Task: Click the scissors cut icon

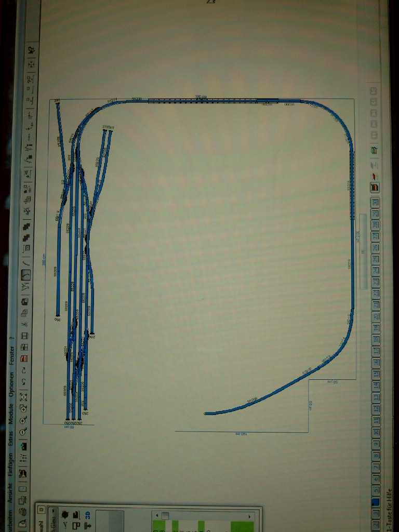Action: coord(24,325)
